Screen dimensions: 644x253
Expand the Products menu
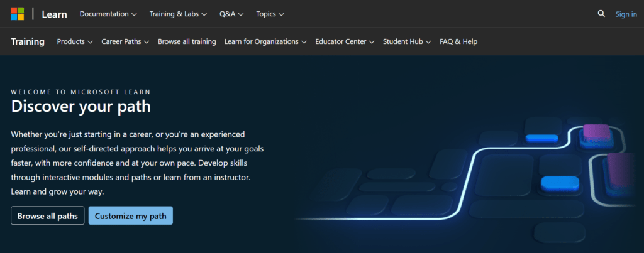pyautogui.click(x=75, y=41)
